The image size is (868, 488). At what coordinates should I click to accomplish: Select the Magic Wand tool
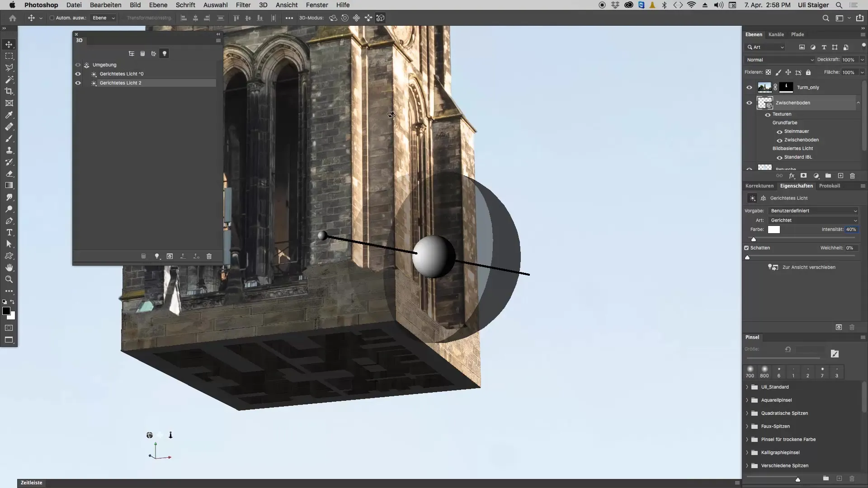click(x=9, y=80)
